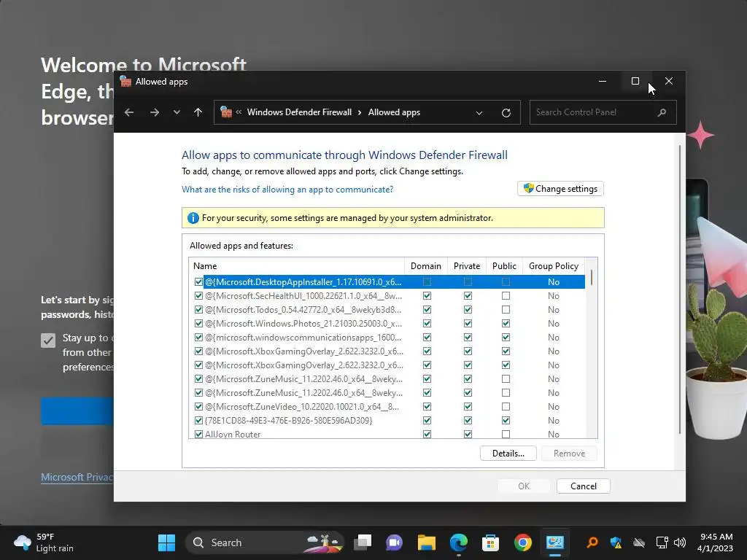
Task: Open volume control tray icon
Action: pyautogui.click(x=680, y=542)
